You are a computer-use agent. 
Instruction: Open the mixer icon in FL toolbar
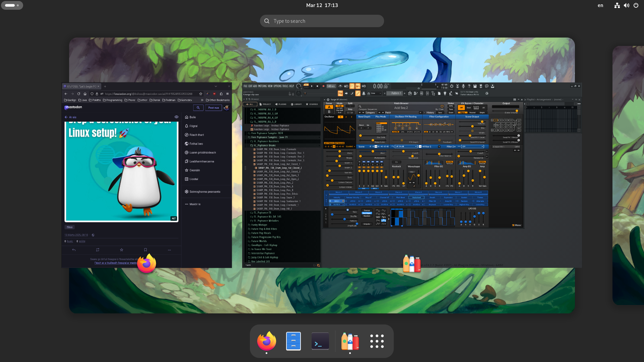tap(427, 94)
